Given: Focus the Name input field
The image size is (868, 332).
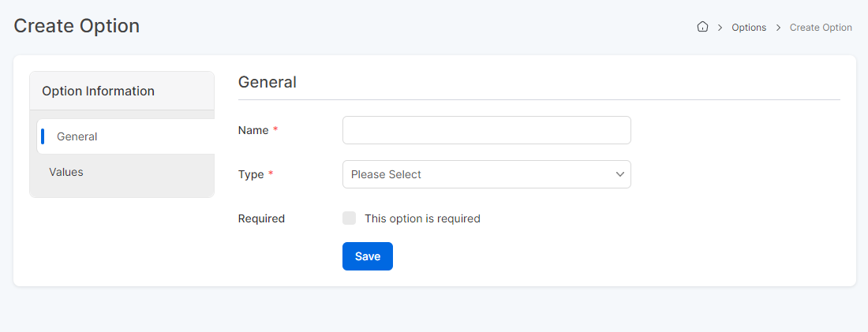Looking at the screenshot, I should 487,130.
